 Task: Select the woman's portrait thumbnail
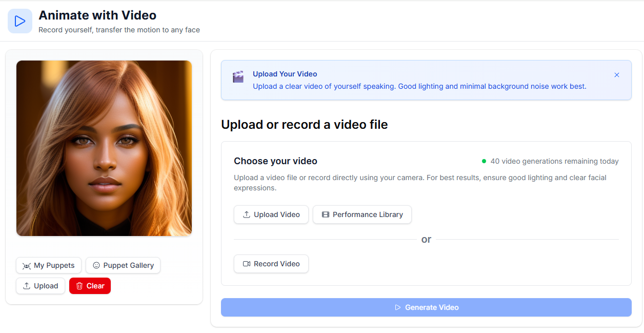[x=104, y=148]
